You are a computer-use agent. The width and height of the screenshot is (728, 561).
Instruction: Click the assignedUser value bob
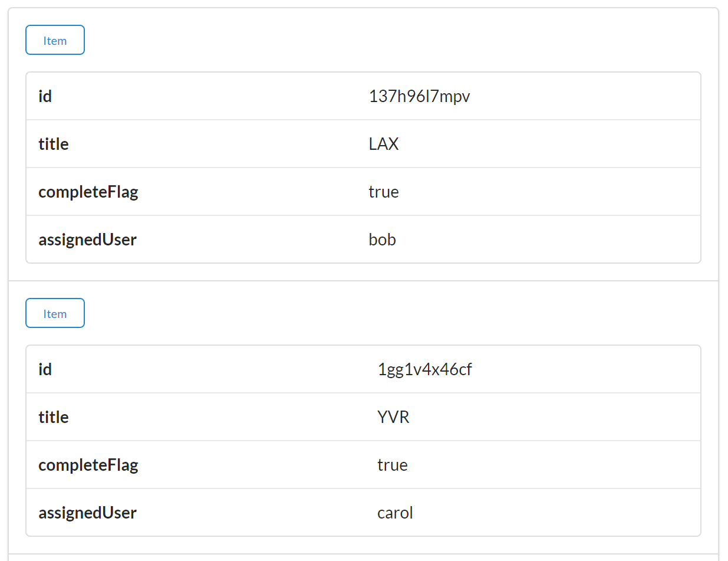(382, 240)
